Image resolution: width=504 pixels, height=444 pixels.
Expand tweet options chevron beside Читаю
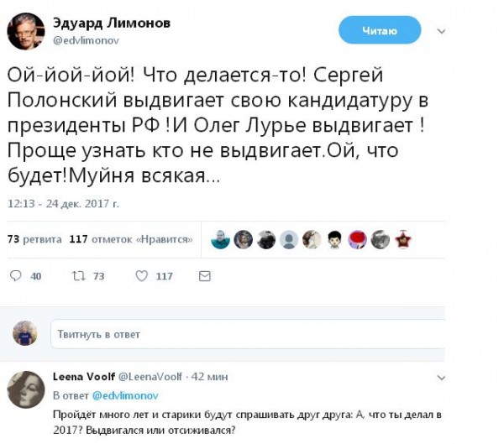coord(441,31)
